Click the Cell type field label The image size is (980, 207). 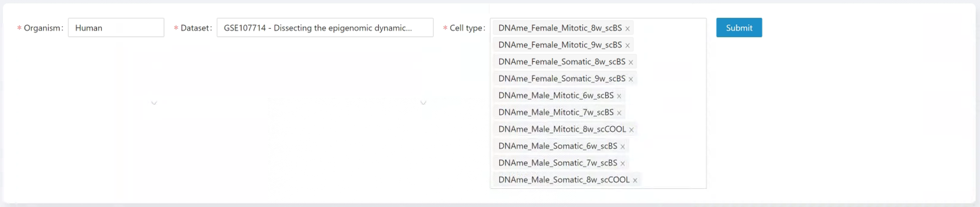[466, 28]
